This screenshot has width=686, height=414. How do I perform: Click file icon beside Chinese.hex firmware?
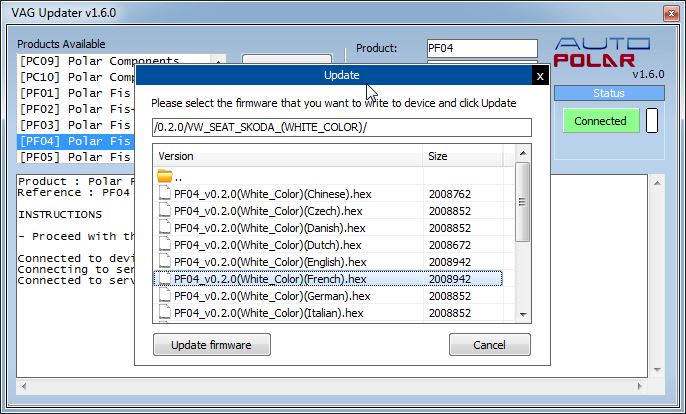pyautogui.click(x=164, y=193)
